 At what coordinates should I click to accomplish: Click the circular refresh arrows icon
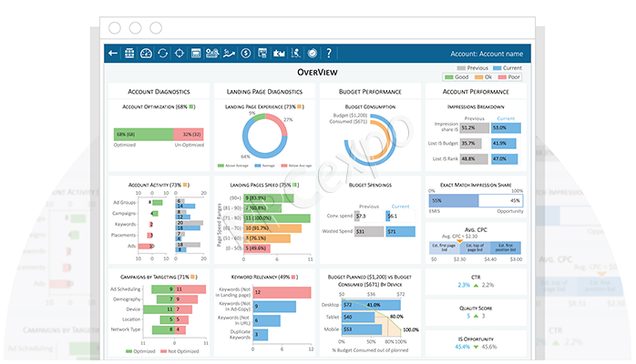(x=163, y=53)
